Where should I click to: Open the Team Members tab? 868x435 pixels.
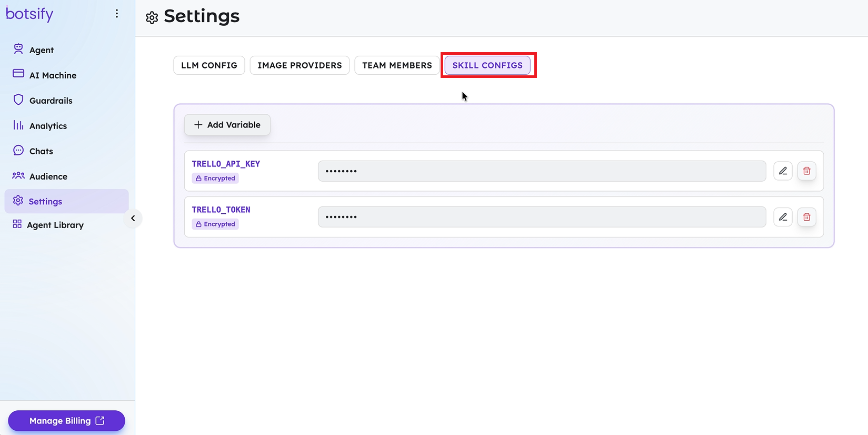tap(397, 65)
